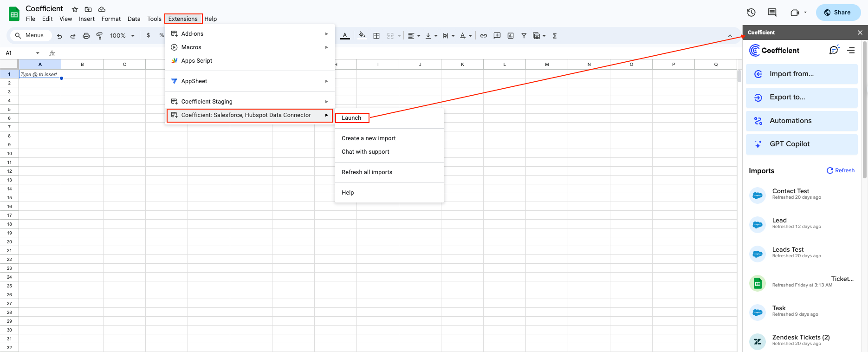This screenshot has width=868, height=352.
Task: Select Refresh all imports
Action: 389,172
